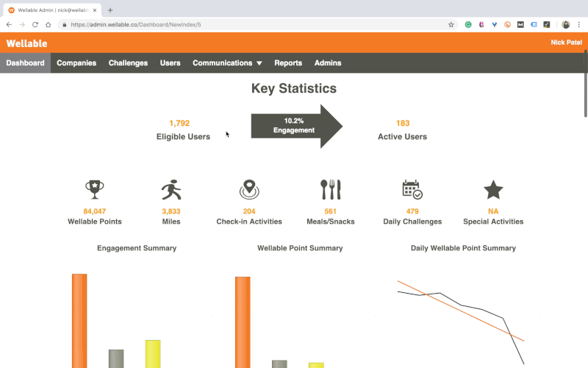Click the orange bar in Wellable Point Summary
The width and height of the screenshot is (588, 368).
243,322
